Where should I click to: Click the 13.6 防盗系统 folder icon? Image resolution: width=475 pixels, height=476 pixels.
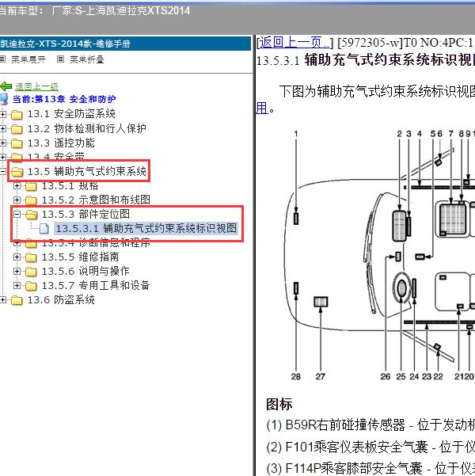point(17,300)
